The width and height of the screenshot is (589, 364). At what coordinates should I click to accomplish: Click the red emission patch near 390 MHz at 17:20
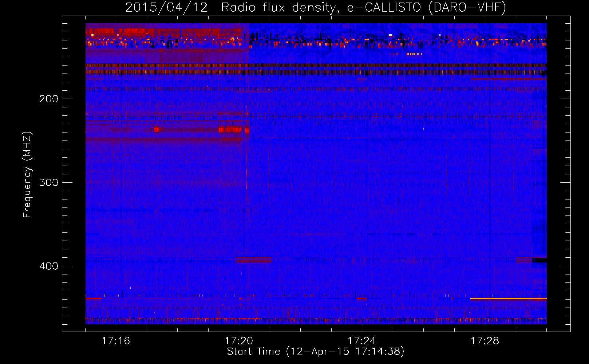click(253, 260)
